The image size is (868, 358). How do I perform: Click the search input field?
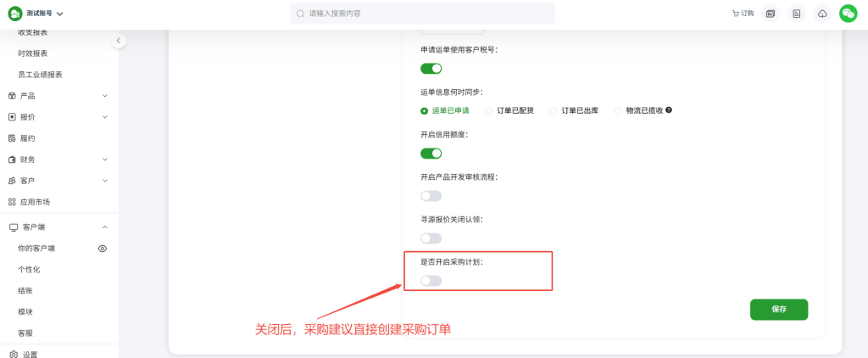(424, 14)
